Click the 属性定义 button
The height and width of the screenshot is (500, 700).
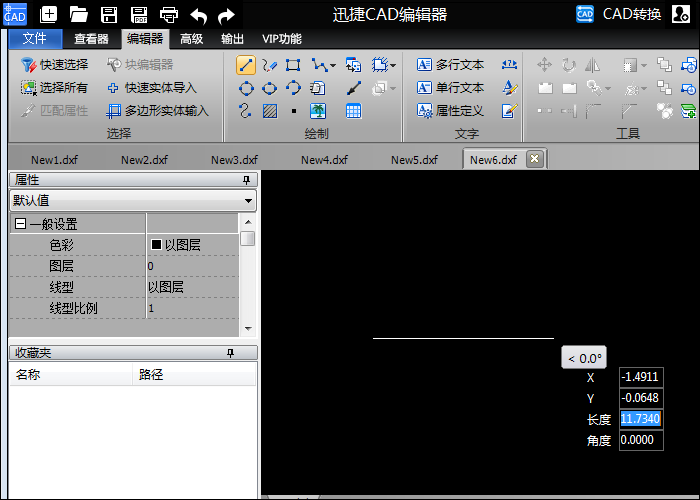tap(450, 111)
